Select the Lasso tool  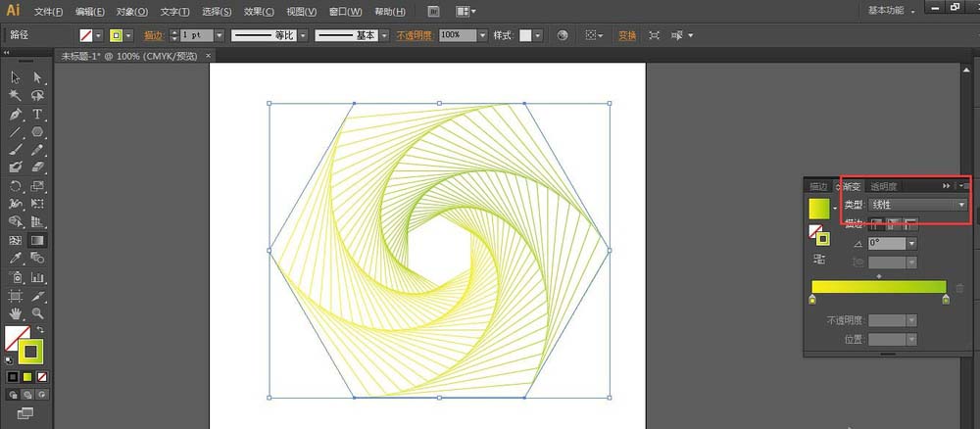pyautogui.click(x=37, y=96)
